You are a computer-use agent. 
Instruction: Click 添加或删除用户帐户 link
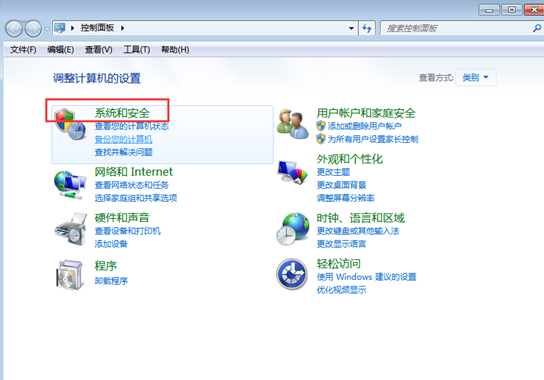coord(365,126)
